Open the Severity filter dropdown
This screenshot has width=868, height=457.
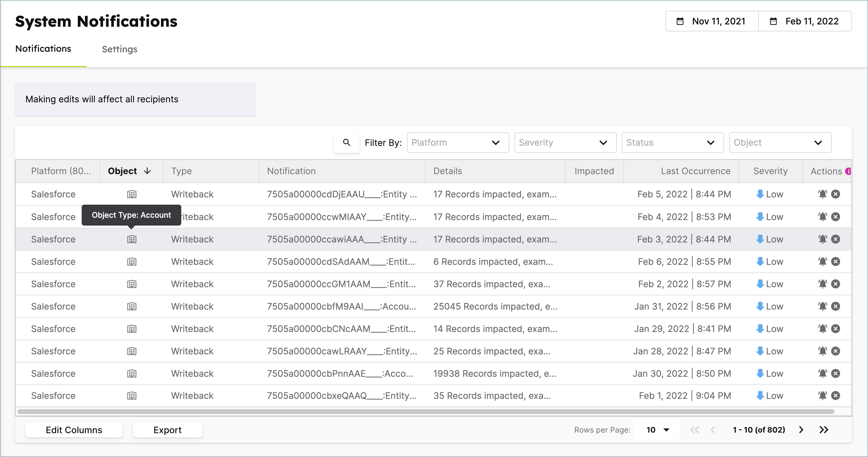click(x=565, y=142)
